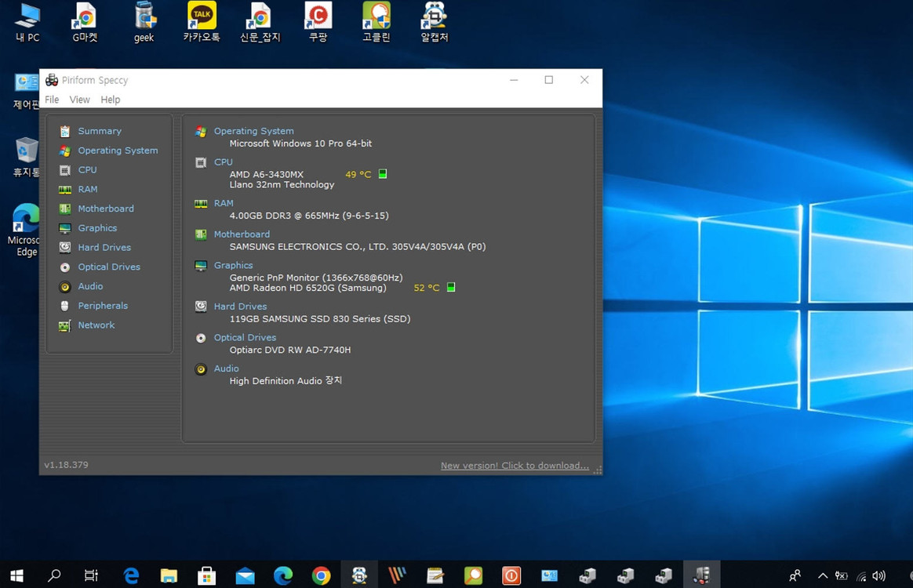Screen dimensions: 913x588
Task: Click the Network icon in sidebar
Action: [x=64, y=325]
